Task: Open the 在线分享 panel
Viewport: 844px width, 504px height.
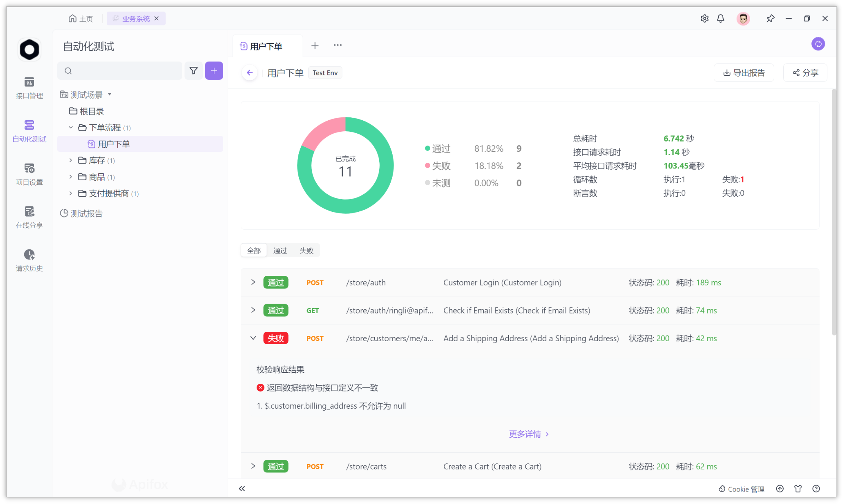Action: pyautogui.click(x=29, y=217)
